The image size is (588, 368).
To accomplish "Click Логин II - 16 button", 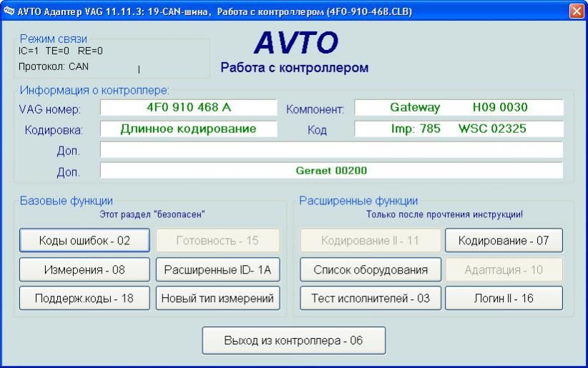I will pos(504,298).
